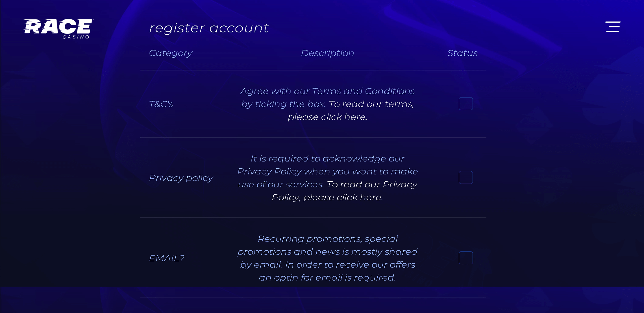Click the Race Casino logo
The image size is (644, 313).
(x=58, y=29)
